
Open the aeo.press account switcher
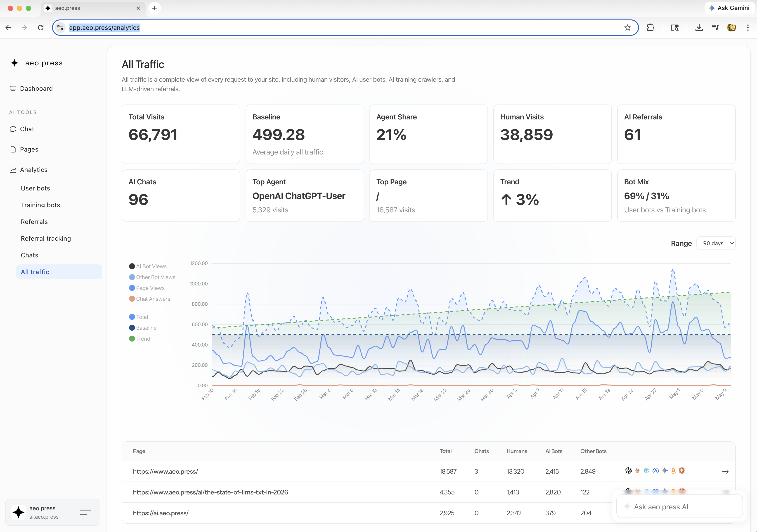(x=52, y=512)
